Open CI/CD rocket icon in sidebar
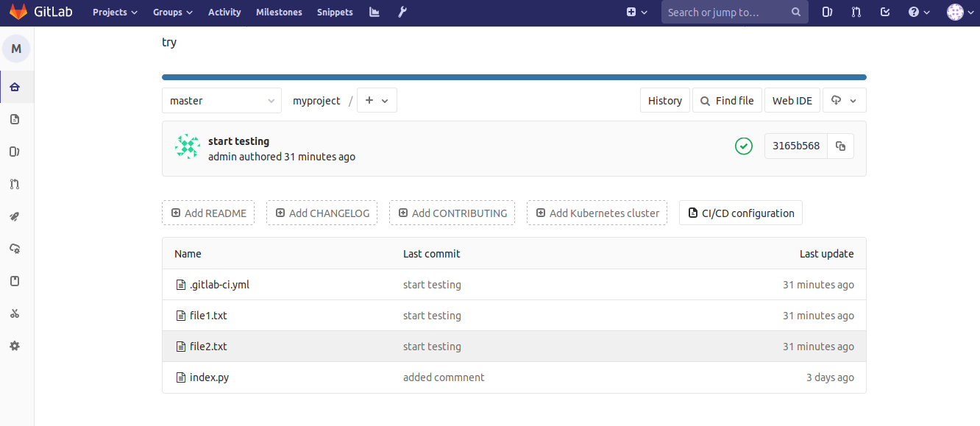980x426 pixels. [15, 216]
